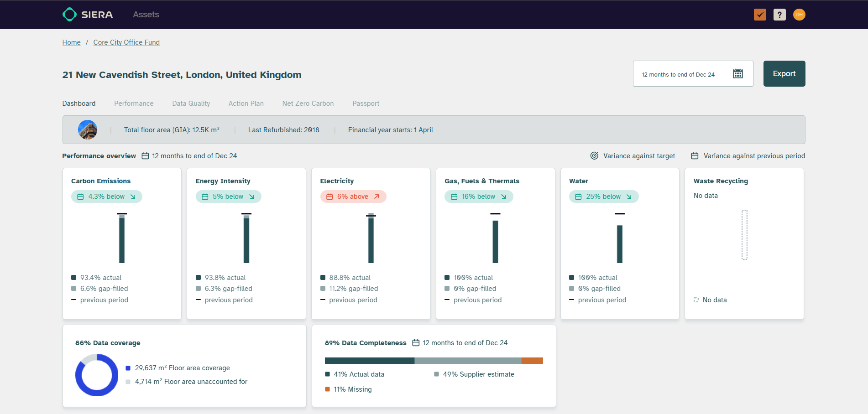
Task: Click the SIERA logo icon
Action: coord(69,15)
